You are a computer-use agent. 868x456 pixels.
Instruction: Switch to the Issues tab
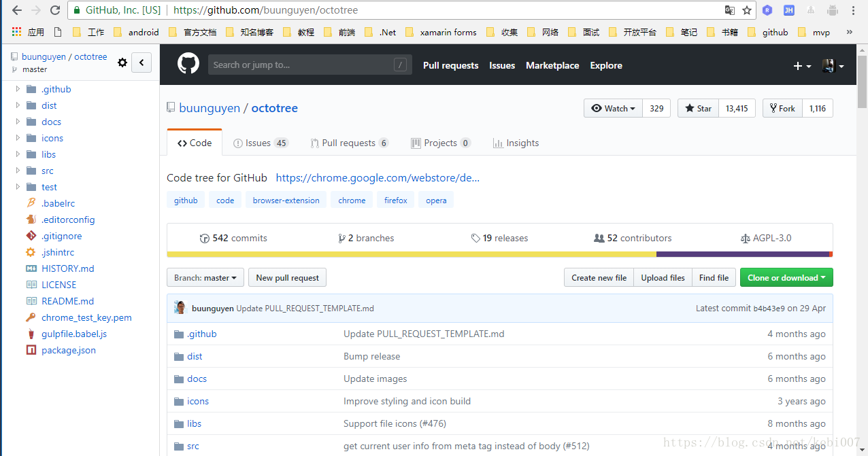click(261, 143)
